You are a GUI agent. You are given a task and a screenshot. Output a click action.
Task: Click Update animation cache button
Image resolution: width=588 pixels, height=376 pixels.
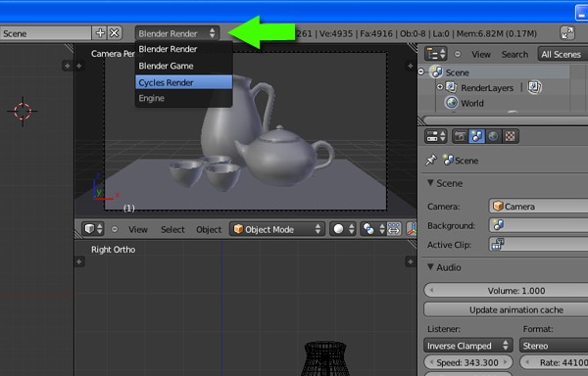click(x=506, y=309)
